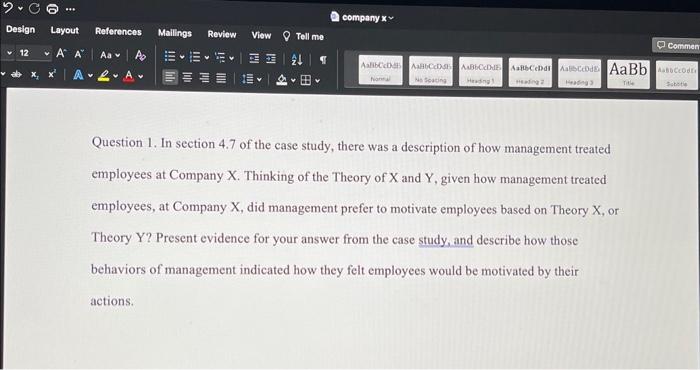This screenshot has height=370, width=700.
Task: Click the Sort A to Z icon
Action: (296, 59)
